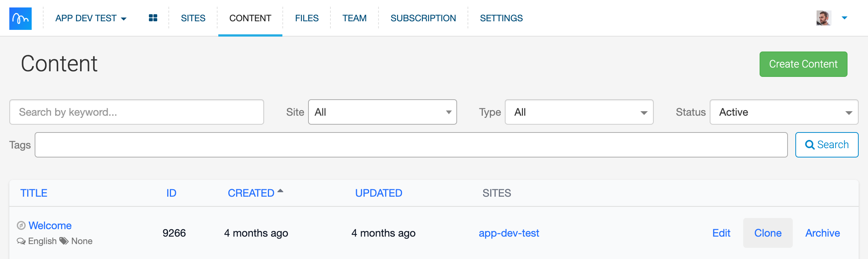The width and height of the screenshot is (868, 259).
Task: Click the blue app logo icon
Action: tap(20, 18)
